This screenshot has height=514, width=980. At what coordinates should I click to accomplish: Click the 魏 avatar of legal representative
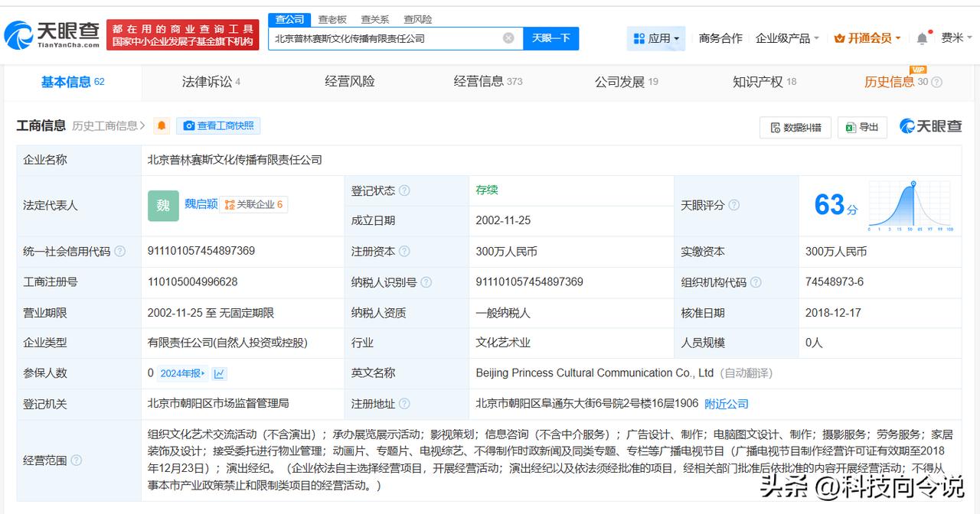point(163,205)
